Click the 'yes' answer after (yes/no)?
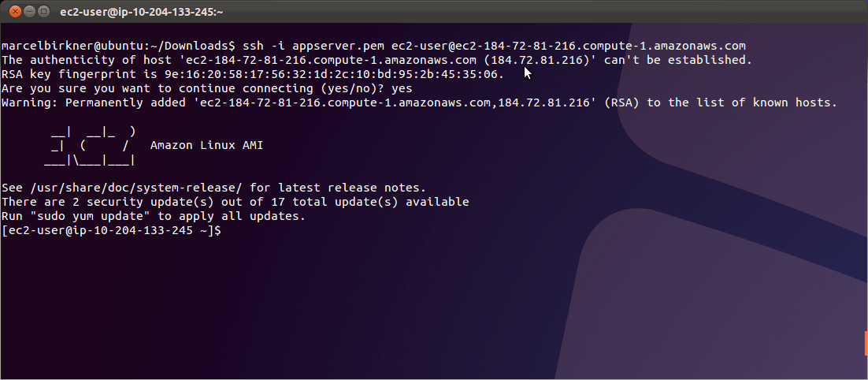The height and width of the screenshot is (380, 868). point(402,88)
